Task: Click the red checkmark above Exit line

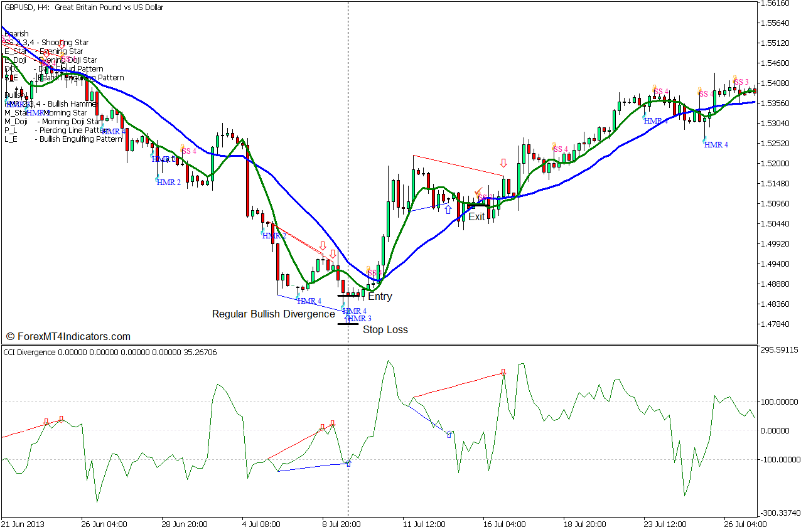Action: (478, 191)
